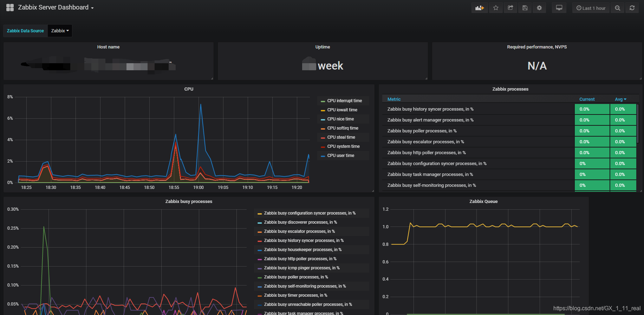Open Required performance, NVPS panel title
Screen dimensions: 644x315
click(x=537, y=47)
